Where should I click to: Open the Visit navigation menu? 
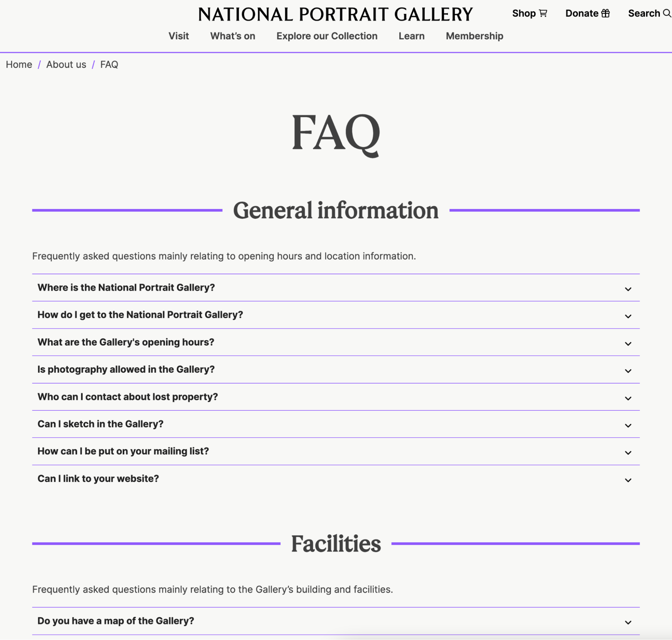click(178, 36)
